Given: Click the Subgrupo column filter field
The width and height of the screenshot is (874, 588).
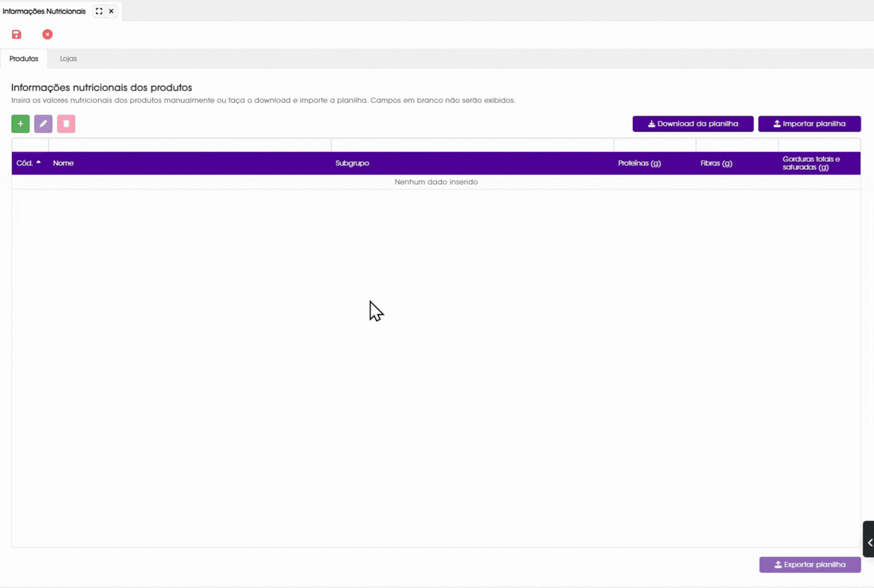Looking at the screenshot, I should point(472,145).
